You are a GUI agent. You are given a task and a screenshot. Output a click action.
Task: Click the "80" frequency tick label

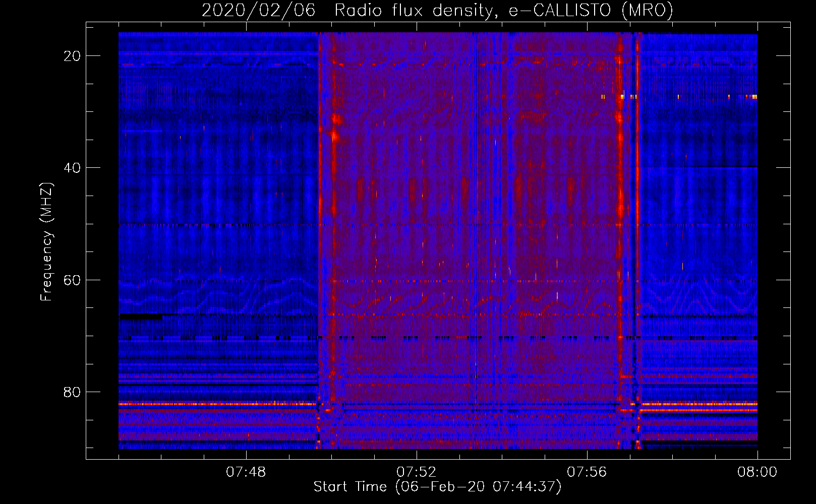[72, 392]
